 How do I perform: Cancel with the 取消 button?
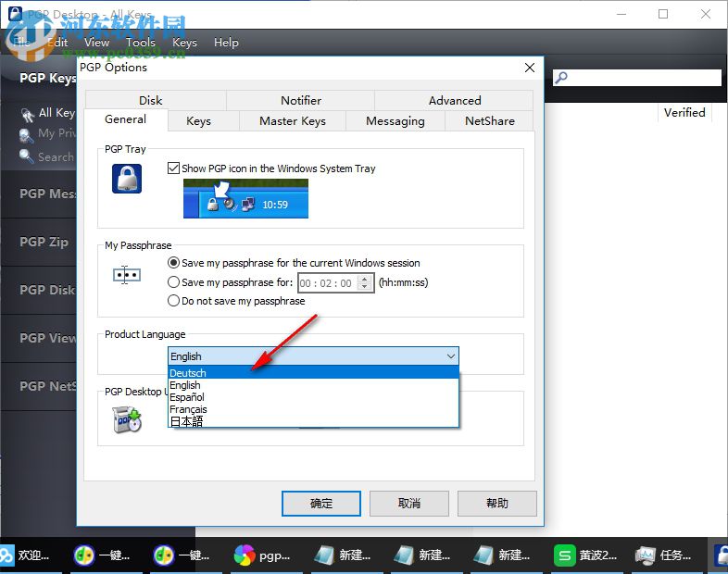tap(409, 504)
